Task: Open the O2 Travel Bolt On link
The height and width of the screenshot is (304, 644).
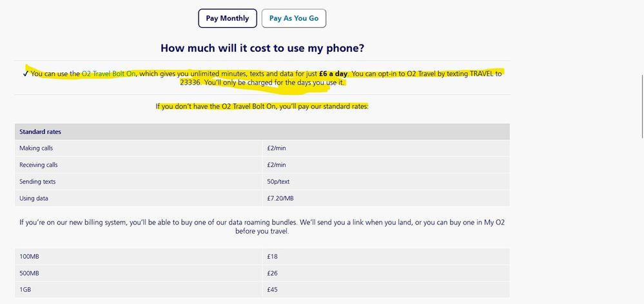Action: [x=109, y=74]
